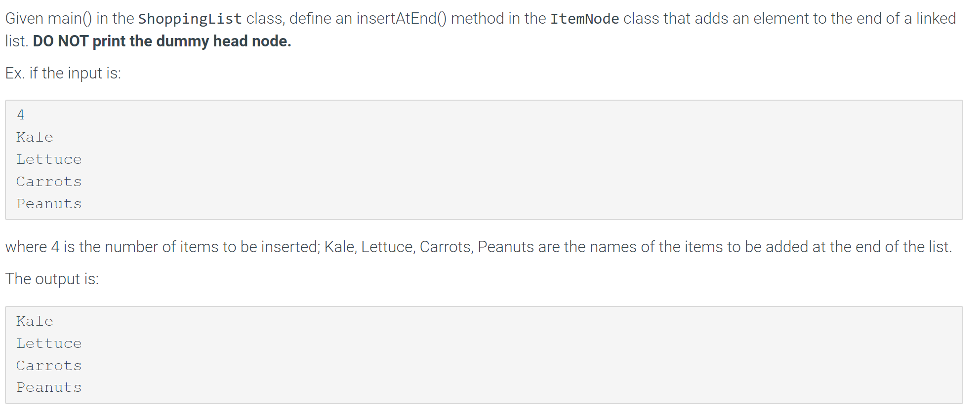This screenshot has width=980, height=414.
Task: Click Peanuts in the output example box
Action: coord(49,387)
